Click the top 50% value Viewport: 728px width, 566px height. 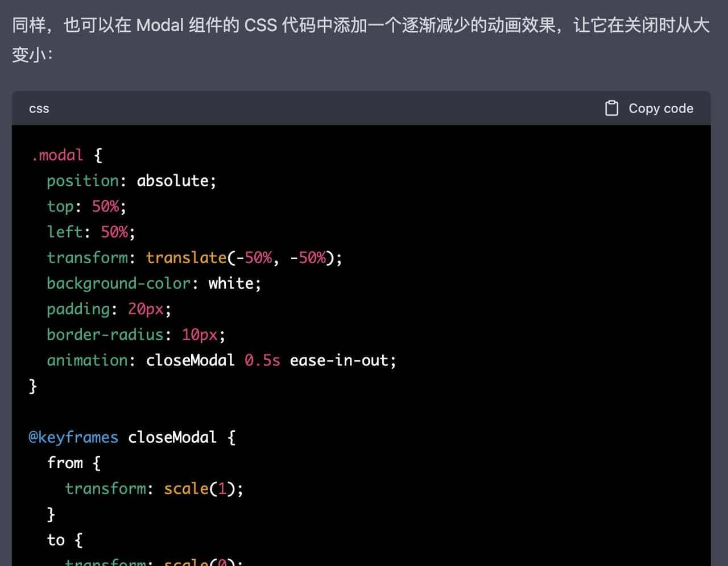105,206
